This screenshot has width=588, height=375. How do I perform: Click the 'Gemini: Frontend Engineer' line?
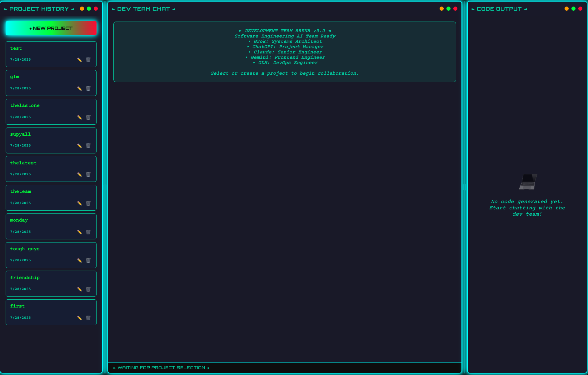285,57
